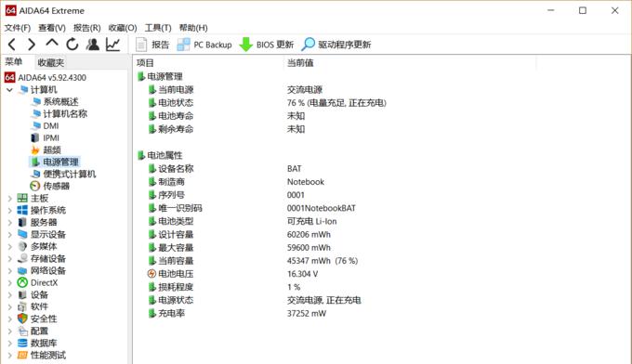
Task: Click the forward navigation arrow
Action: [32, 45]
